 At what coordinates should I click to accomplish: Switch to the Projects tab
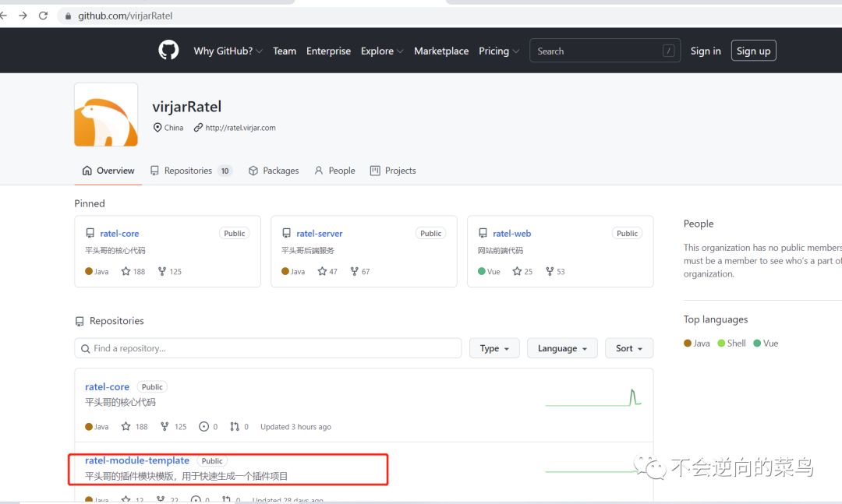[393, 171]
